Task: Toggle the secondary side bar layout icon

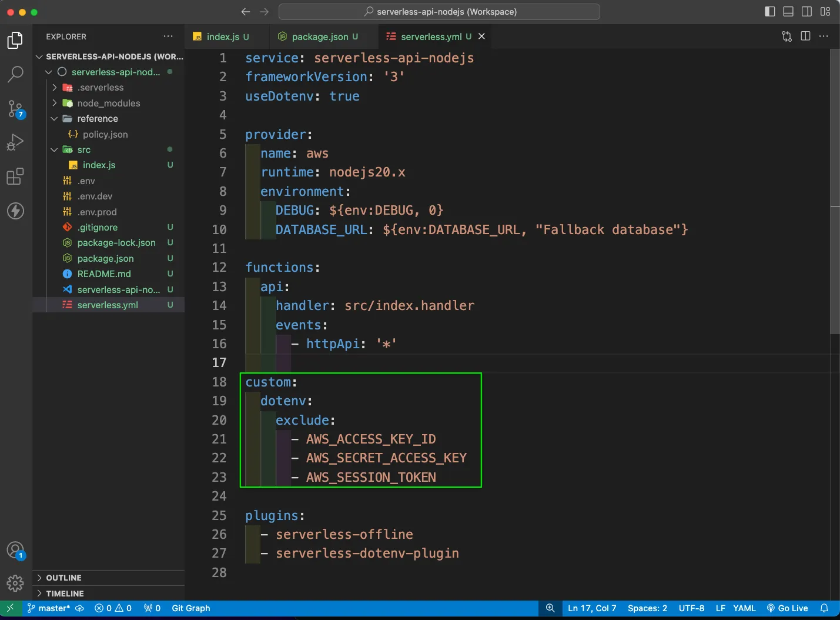Action: click(807, 12)
